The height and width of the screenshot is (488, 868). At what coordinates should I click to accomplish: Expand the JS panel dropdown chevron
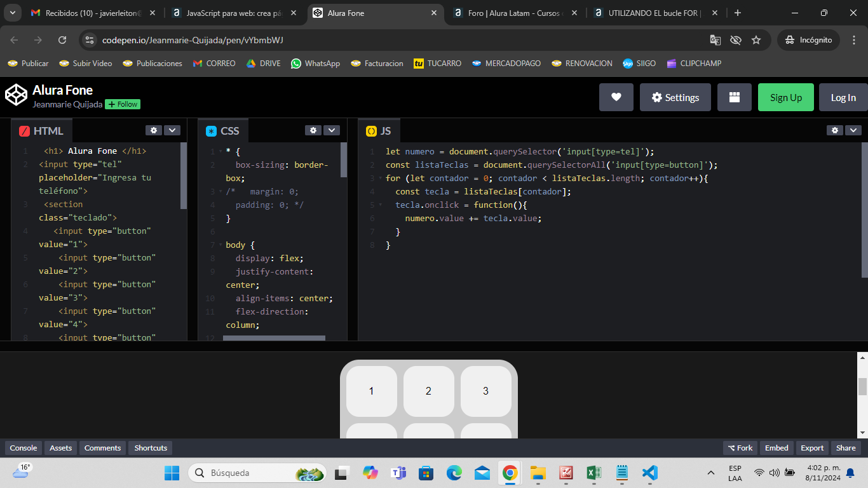(853, 130)
